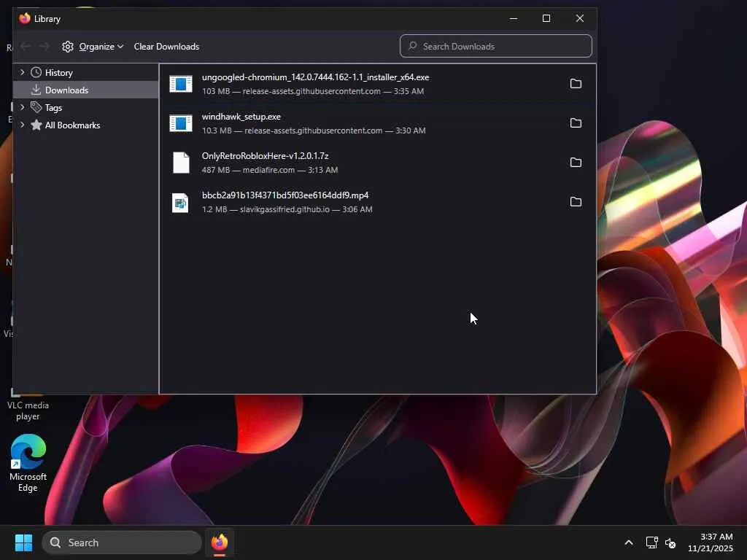This screenshot has width=747, height=560.
Task: Click the OnlyRetroRobloxHere 7z file icon
Action: click(x=181, y=163)
